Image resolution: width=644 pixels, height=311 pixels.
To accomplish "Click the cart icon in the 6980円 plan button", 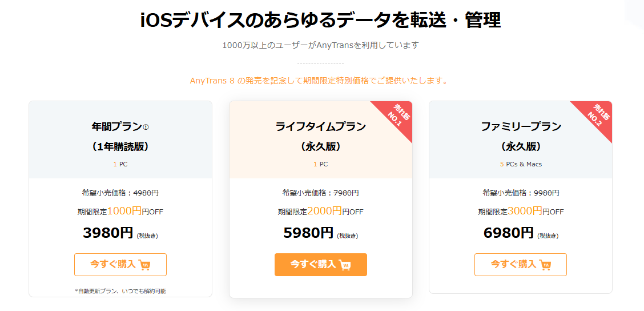I will [x=545, y=265].
